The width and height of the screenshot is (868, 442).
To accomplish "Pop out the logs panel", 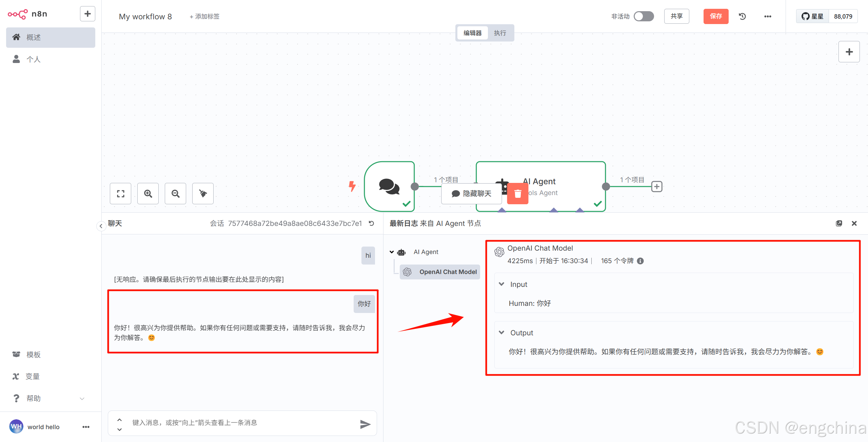I will pyautogui.click(x=839, y=223).
